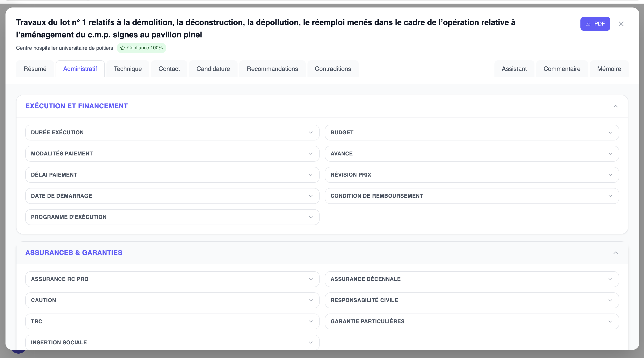
Task: Select the Administratif tab
Action: tap(80, 69)
